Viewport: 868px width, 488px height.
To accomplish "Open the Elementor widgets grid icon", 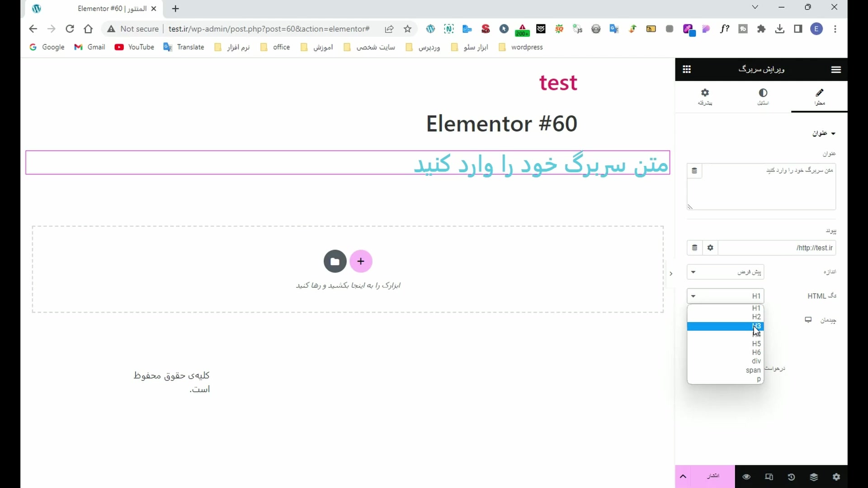I will point(687,69).
